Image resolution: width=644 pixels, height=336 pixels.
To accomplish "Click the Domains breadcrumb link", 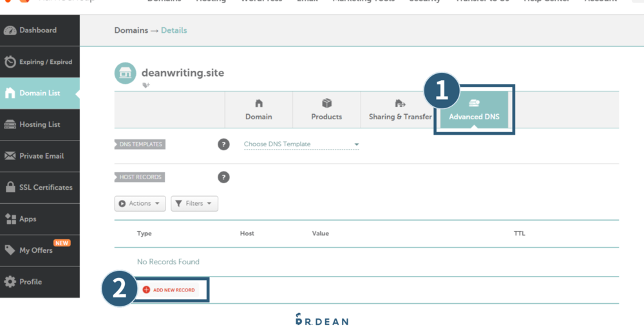I will [x=131, y=30].
